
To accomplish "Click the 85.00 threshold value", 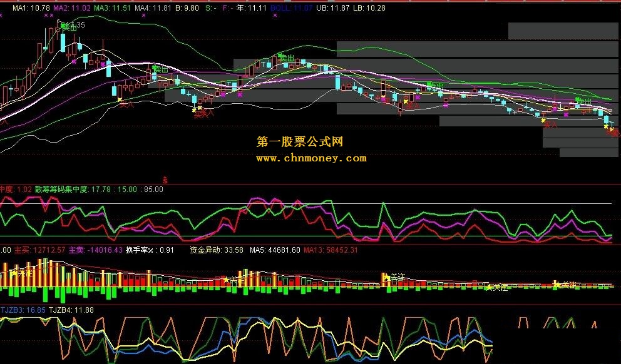I will click(x=153, y=190).
